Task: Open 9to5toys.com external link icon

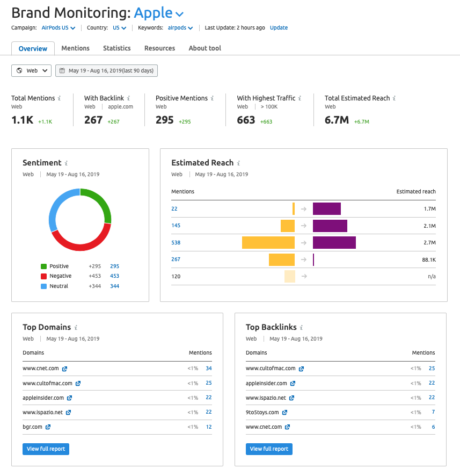Action: pyautogui.click(x=284, y=412)
